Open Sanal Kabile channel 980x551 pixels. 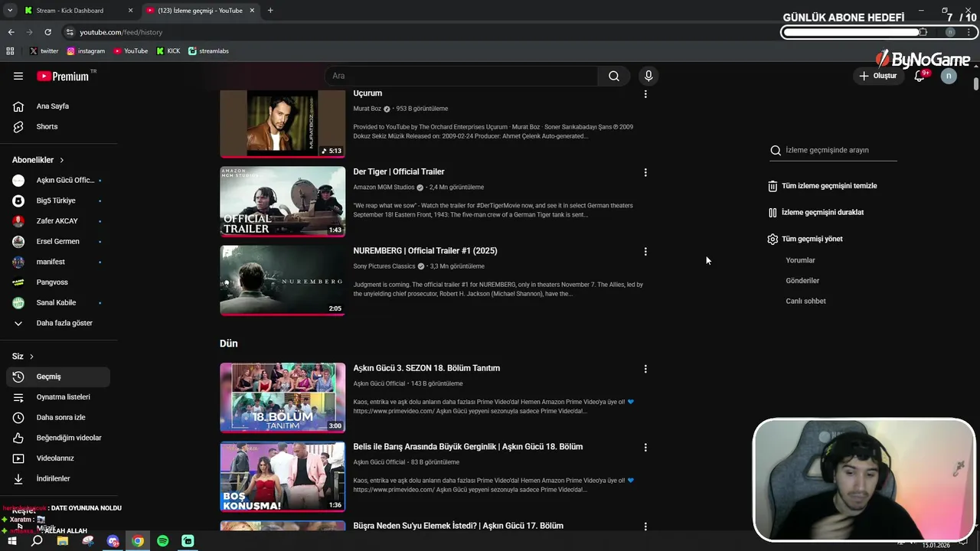[59, 302]
